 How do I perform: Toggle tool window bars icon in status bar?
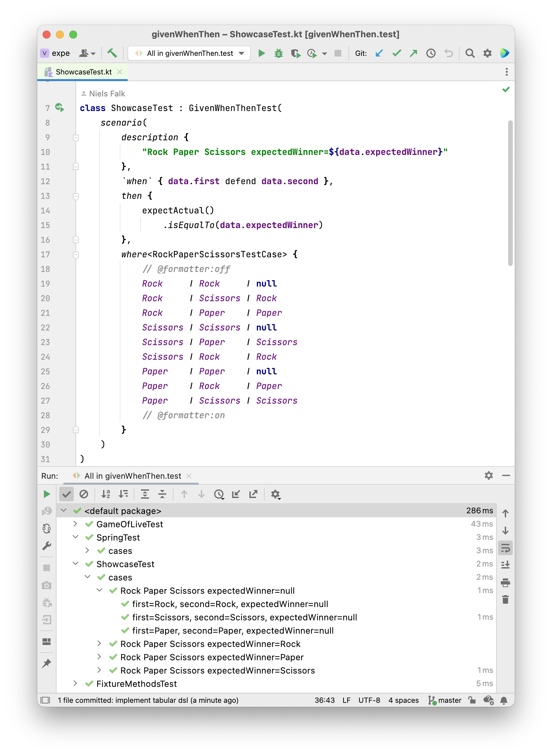coord(45,700)
